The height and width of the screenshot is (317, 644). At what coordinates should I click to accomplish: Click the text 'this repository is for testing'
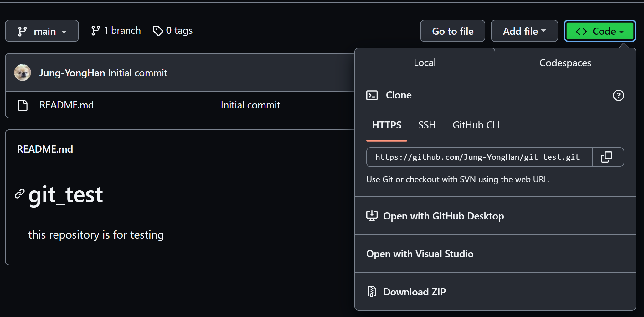point(96,235)
